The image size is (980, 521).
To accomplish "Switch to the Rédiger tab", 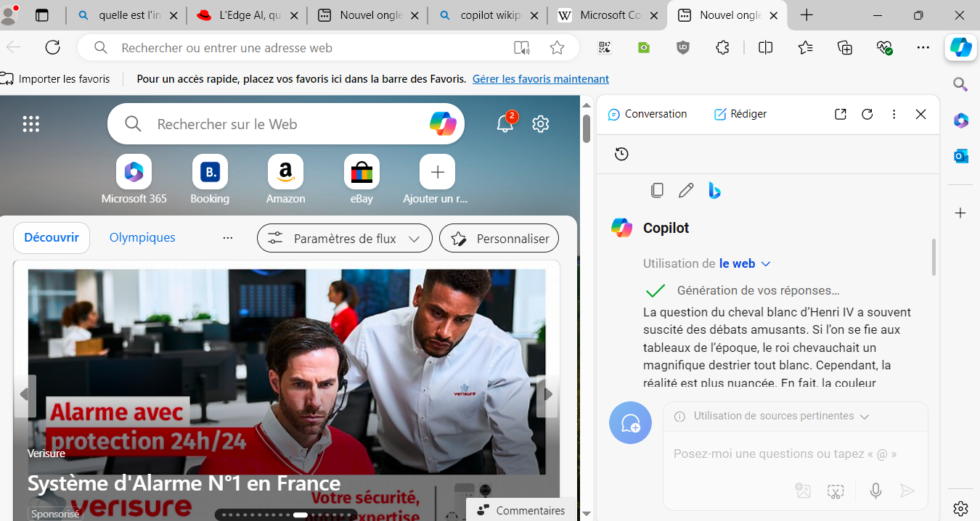I will coord(740,114).
